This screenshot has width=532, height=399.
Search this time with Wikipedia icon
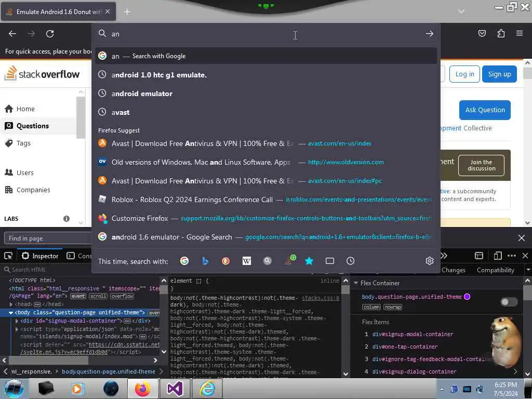click(x=247, y=261)
